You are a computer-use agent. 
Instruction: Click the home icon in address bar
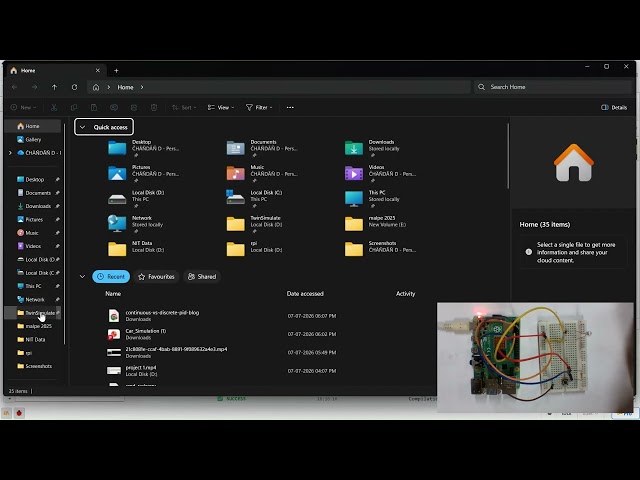pyautogui.click(x=96, y=87)
